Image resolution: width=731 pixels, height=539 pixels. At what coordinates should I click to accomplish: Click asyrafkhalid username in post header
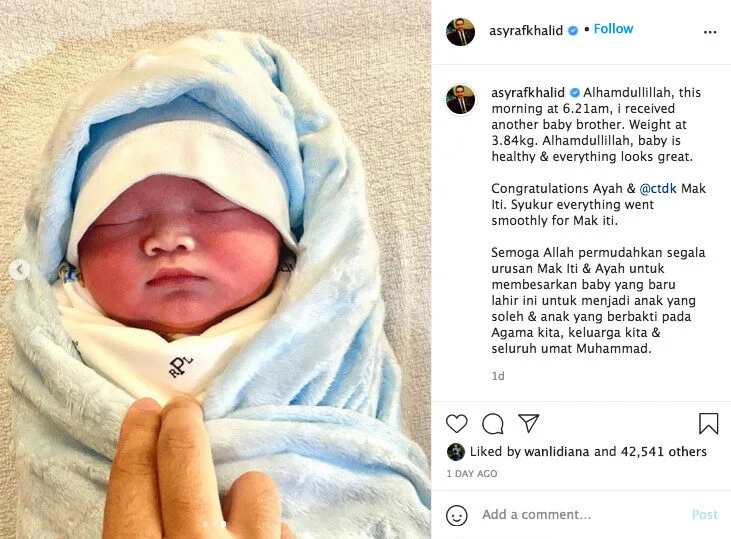pyautogui.click(x=526, y=31)
